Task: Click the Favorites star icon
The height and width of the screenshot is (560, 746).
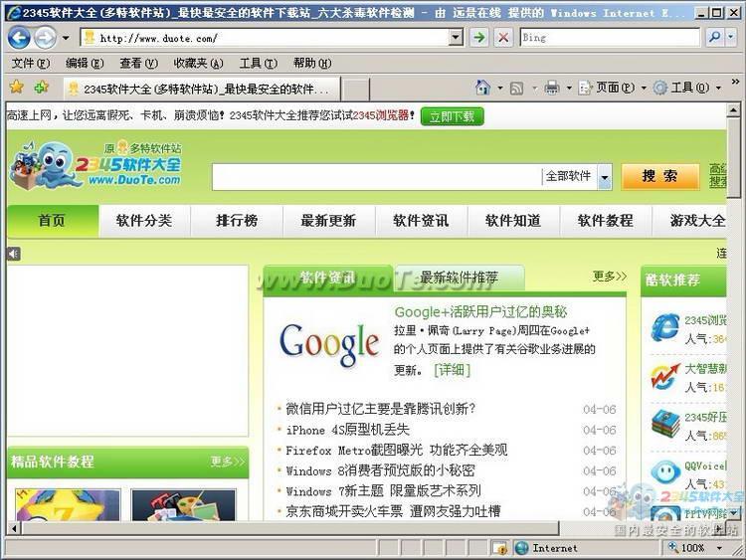Action: point(17,88)
